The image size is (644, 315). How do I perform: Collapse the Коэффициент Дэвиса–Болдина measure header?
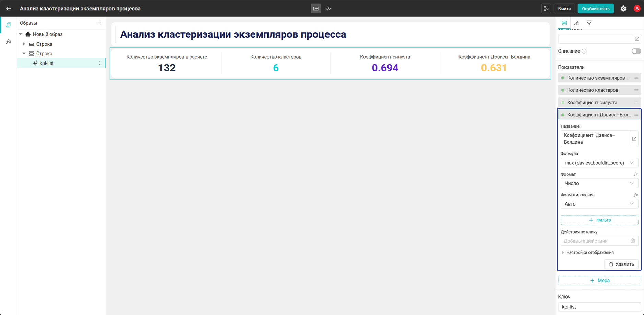599,115
